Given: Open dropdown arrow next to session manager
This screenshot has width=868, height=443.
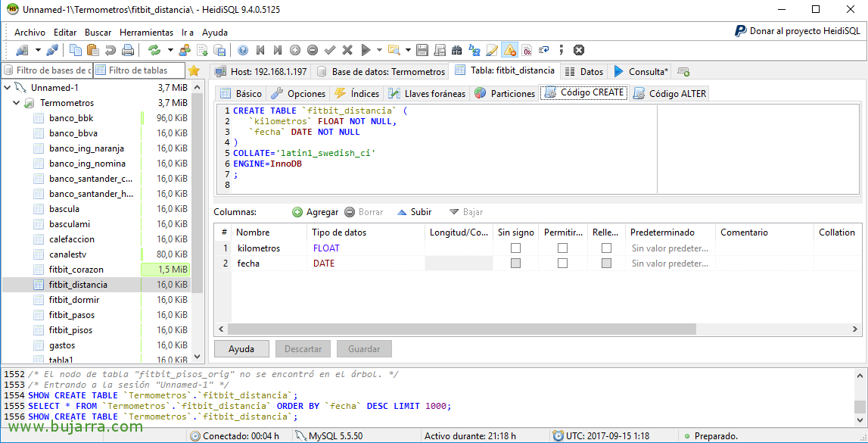Looking at the screenshot, I should pyautogui.click(x=38, y=51).
